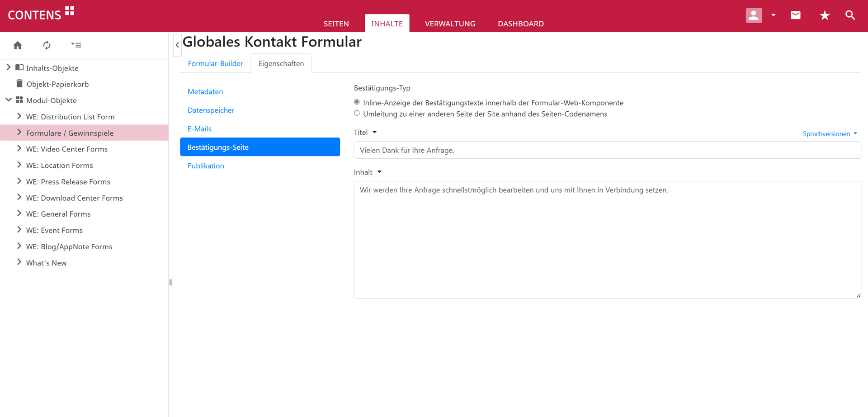
Task: Open the E-Mails settings link
Action: pyautogui.click(x=199, y=129)
